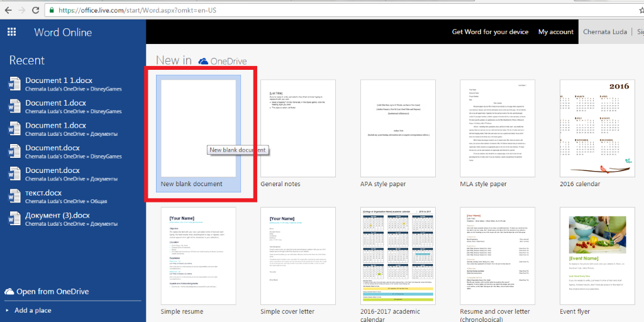Image resolution: width=644 pixels, height=322 pixels.
Task: Click the Recent heading text
Action: [x=26, y=60]
